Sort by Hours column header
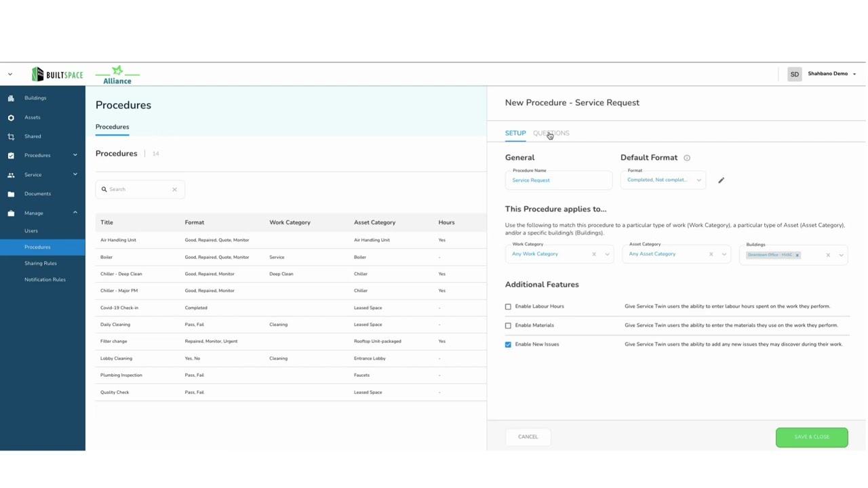Screen dimensions: 868x488 coord(446,223)
